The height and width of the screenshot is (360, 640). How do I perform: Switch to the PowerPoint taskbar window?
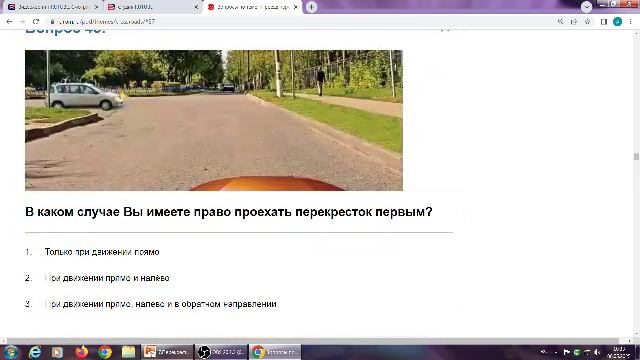tap(167, 351)
